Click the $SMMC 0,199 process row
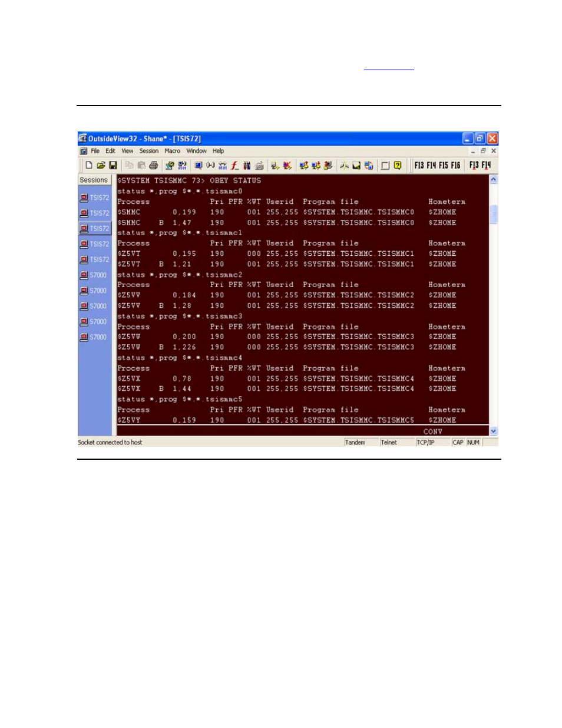The width and height of the screenshot is (562, 728). click(287, 212)
